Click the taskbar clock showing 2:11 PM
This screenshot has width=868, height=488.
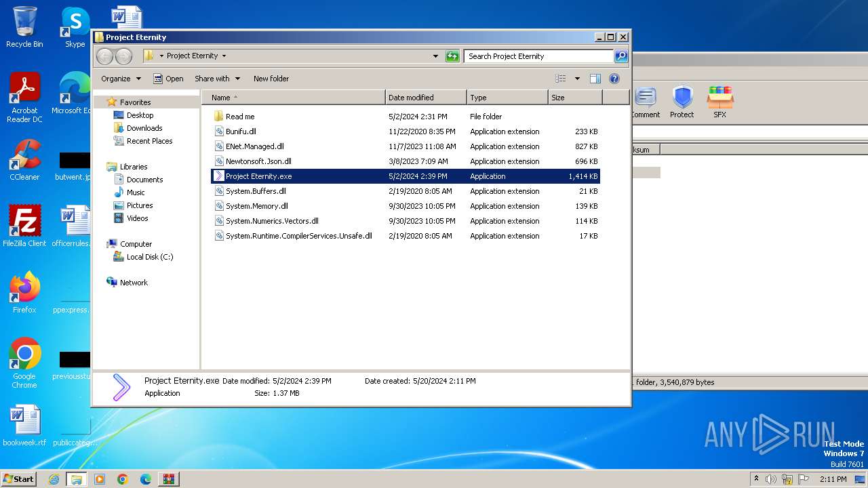pyautogui.click(x=833, y=479)
